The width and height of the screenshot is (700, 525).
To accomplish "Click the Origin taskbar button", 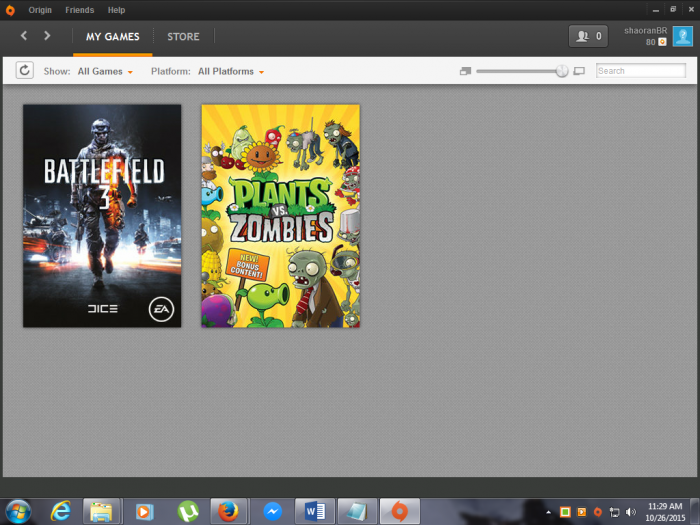I will (x=400, y=512).
